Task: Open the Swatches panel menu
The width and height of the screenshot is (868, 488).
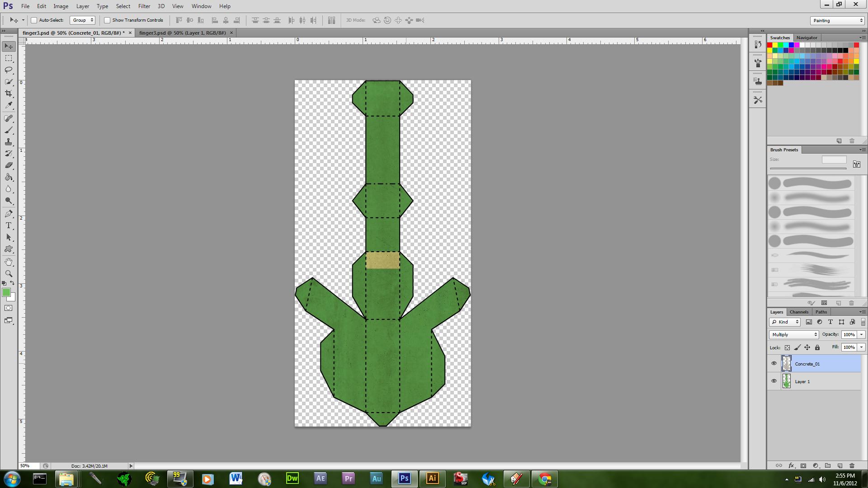Action: [x=862, y=38]
